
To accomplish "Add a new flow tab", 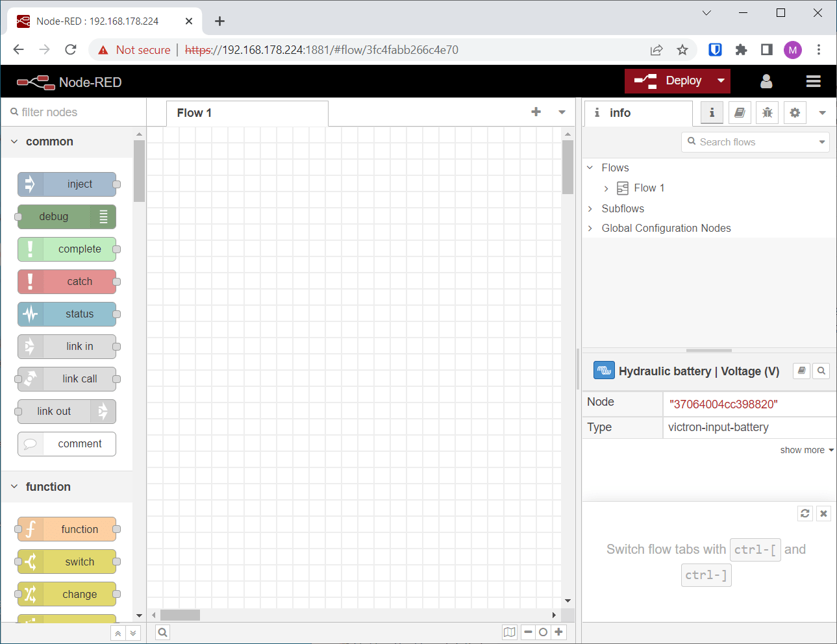I will click(x=536, y=112).
